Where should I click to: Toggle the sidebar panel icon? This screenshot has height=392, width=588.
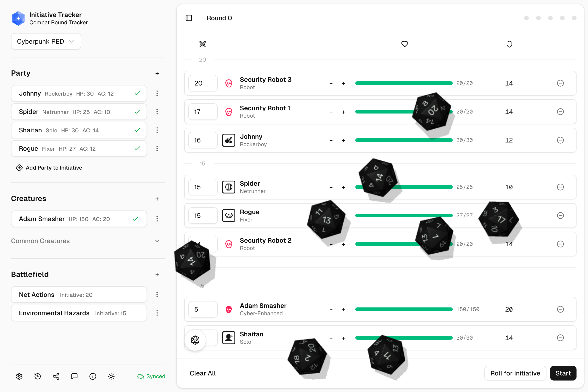[189, 18]
